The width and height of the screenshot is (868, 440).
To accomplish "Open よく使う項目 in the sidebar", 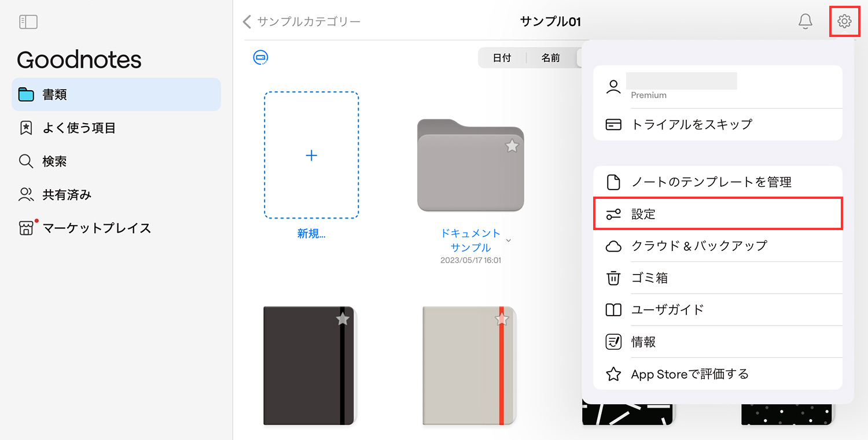I will click(116, 128).
